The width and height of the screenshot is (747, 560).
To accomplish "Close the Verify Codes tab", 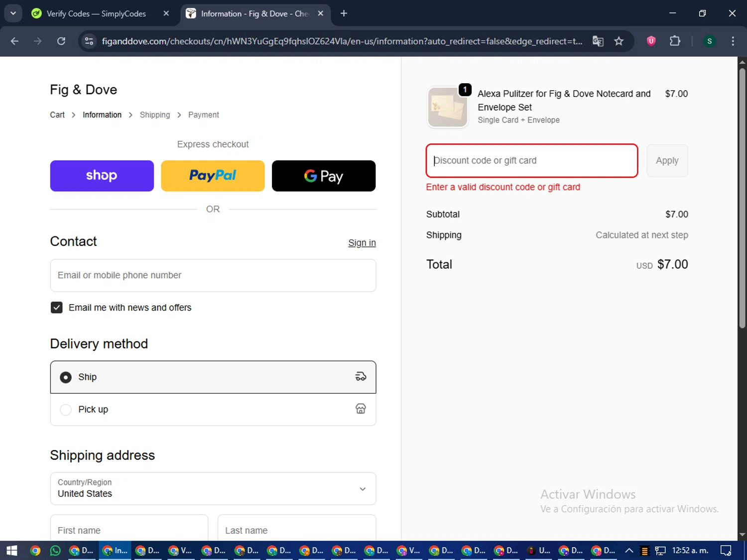I will pyautogui.click(x=166, y=13).
